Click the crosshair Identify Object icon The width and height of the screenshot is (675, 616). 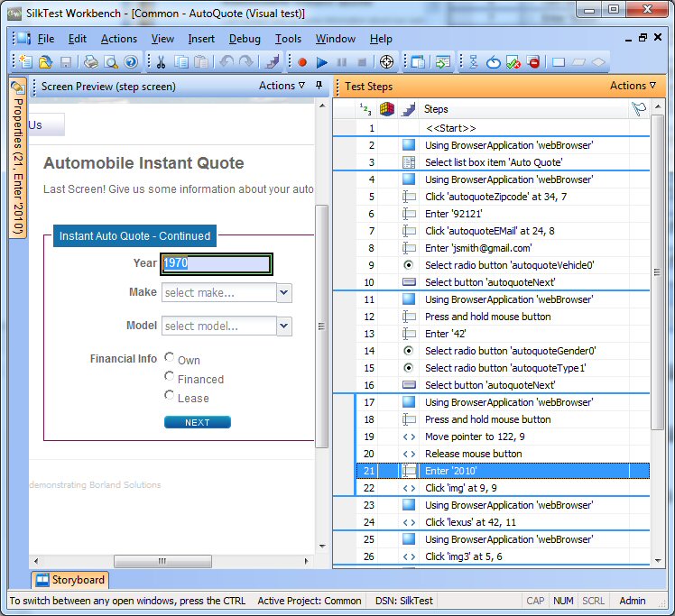coord(386,62)
